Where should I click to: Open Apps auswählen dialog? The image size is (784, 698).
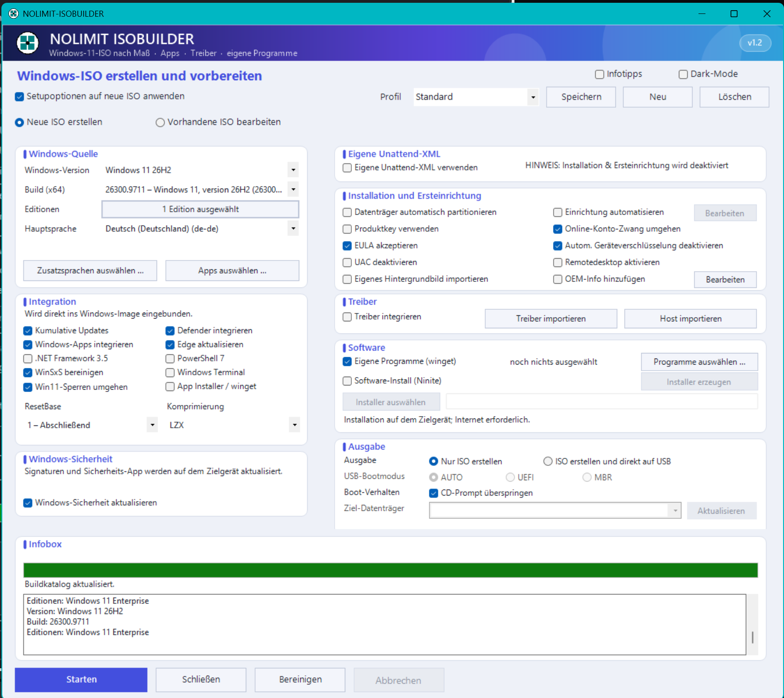point(232,271)
